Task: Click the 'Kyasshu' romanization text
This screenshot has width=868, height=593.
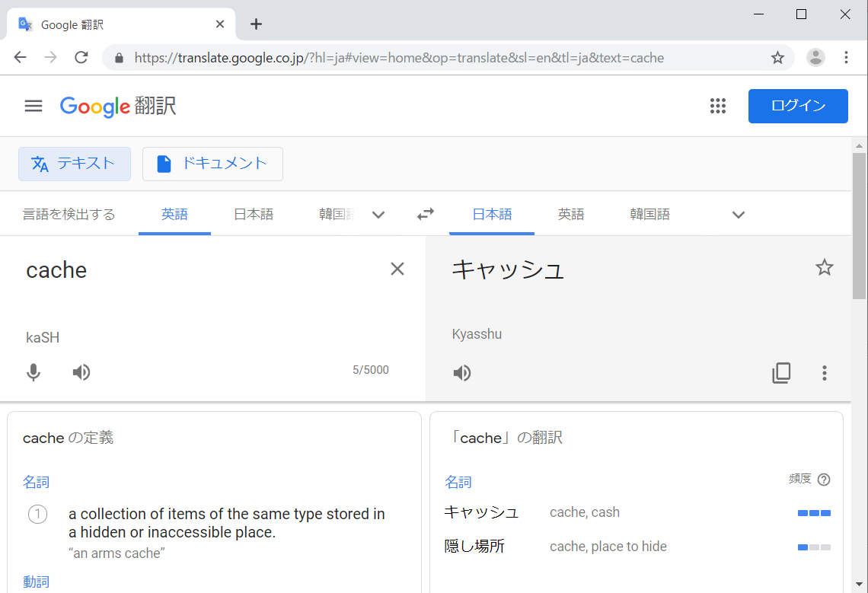Action: (x=477, y=334)
